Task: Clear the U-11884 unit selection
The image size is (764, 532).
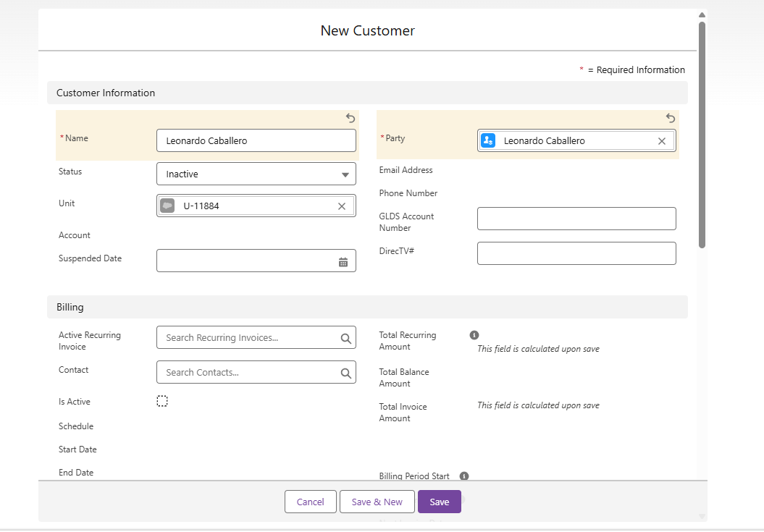Action: coord(342,206)
